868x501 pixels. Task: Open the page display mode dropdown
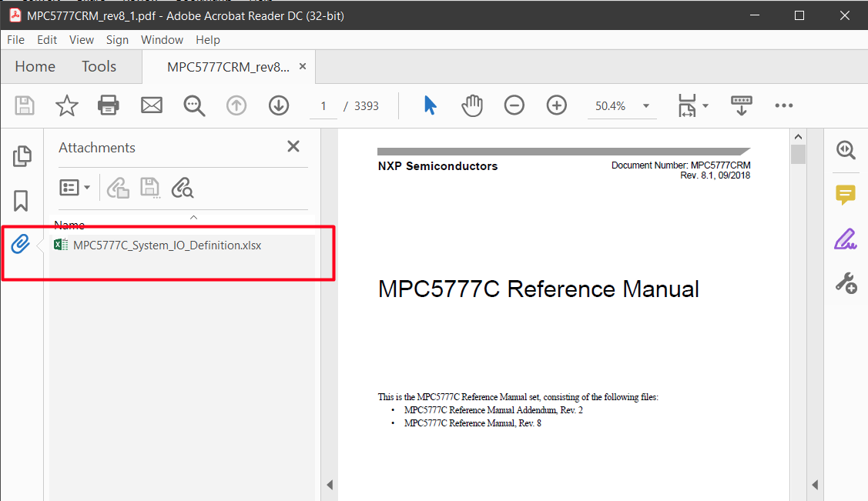(x=692, y=105)
